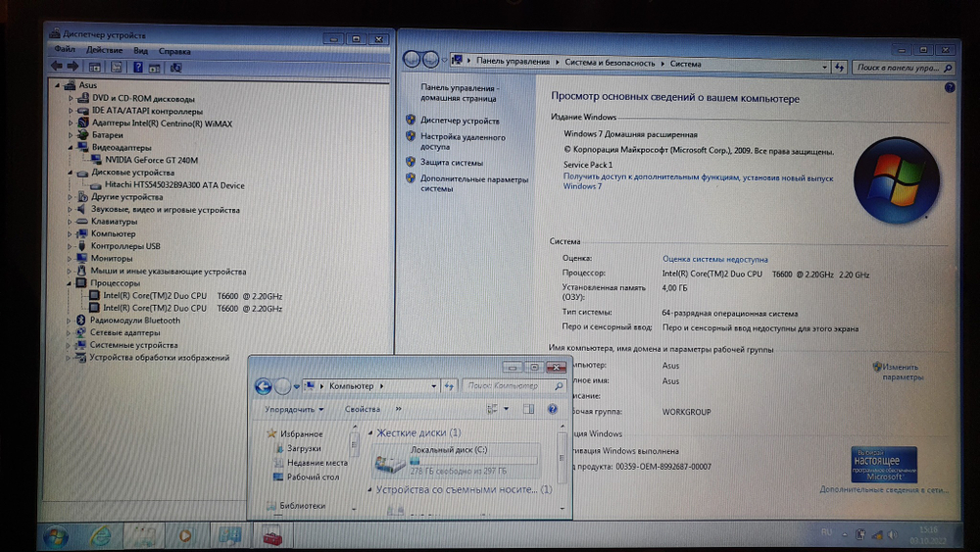Collapse the Asus root node

[57, 85]
